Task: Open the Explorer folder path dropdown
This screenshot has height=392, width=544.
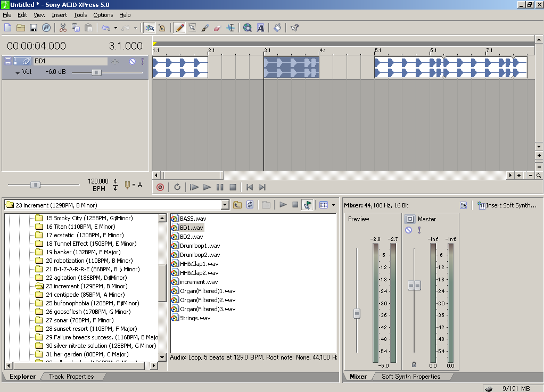Action: [225, 205]
